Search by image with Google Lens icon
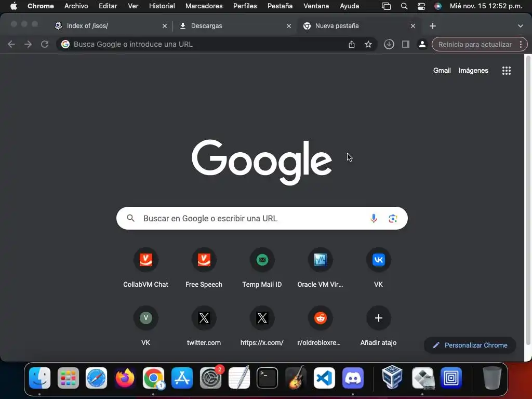 tap(393, 219)
